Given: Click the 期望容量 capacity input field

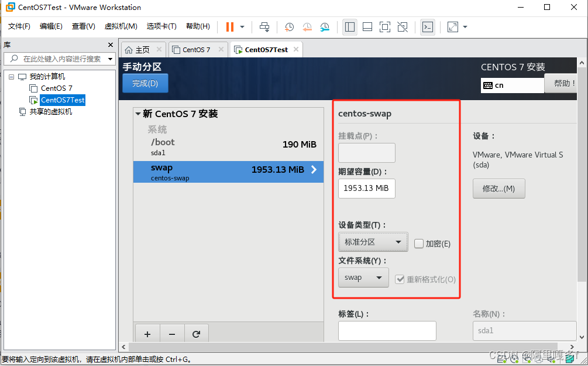Looking at the screenshot, I should [x=366, y=188].
